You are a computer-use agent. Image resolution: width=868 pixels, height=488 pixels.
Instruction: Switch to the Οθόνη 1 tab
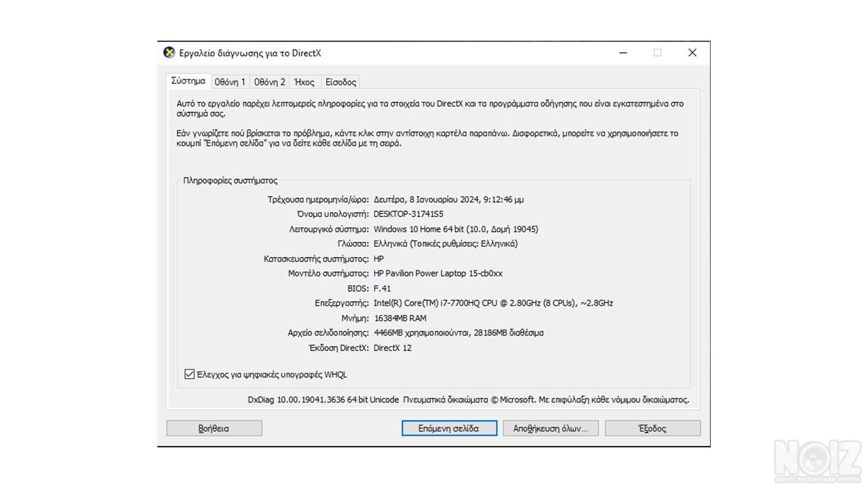point(230,82)
